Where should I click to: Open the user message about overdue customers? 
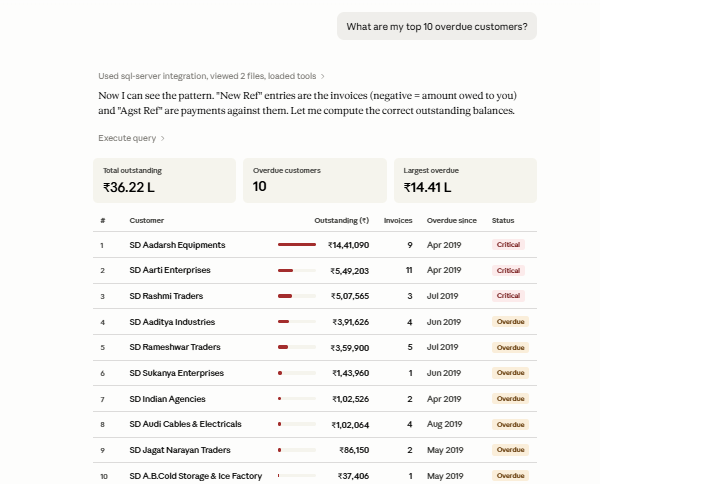point(437,26)
